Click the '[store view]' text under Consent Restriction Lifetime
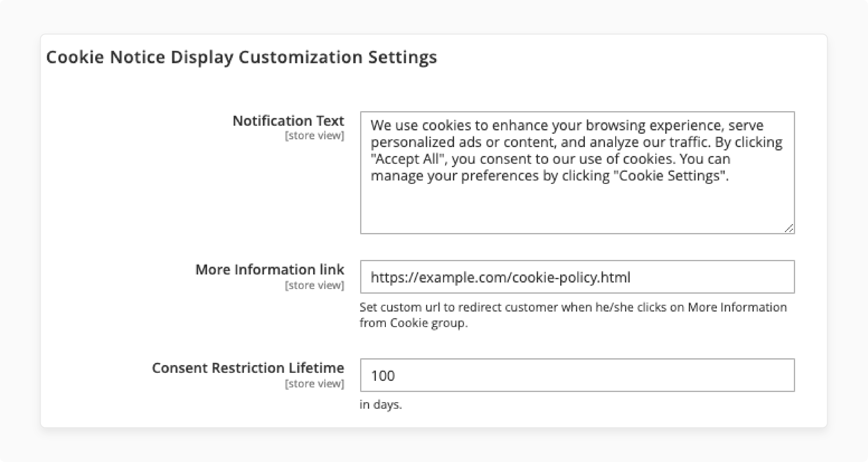This screenshot has height=462, width=868. click(314, 384)
